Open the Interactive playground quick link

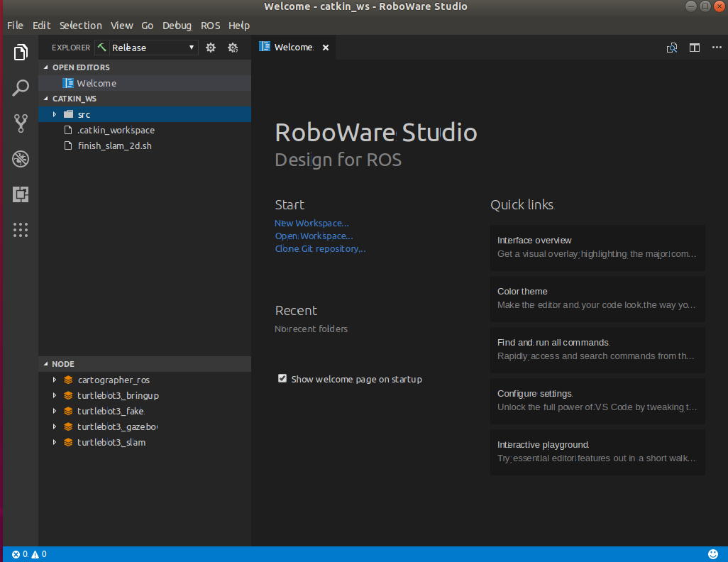click(x=597, y=452)
